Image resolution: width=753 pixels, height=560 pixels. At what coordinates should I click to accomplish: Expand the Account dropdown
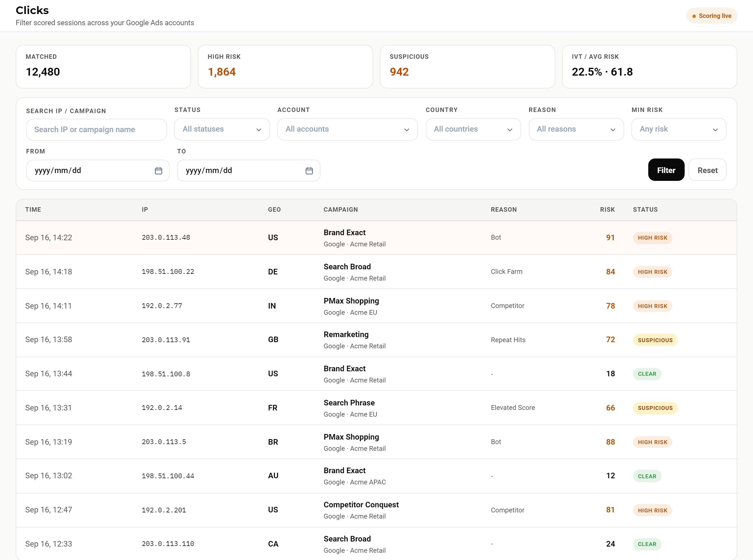coord(347,129)
